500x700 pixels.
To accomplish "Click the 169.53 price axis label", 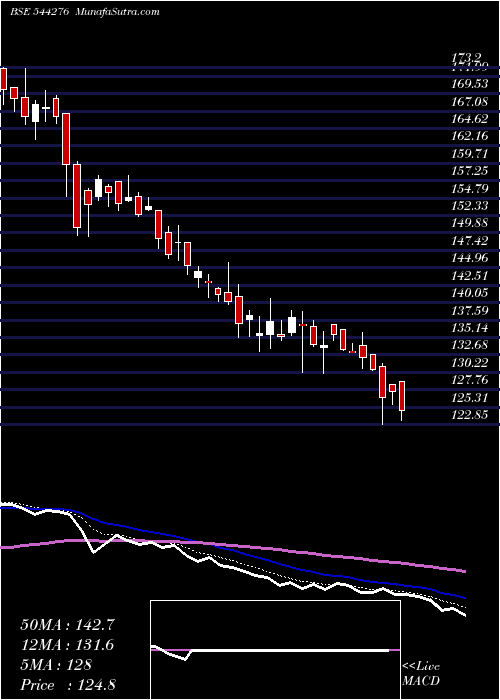I will click(470, 85).
